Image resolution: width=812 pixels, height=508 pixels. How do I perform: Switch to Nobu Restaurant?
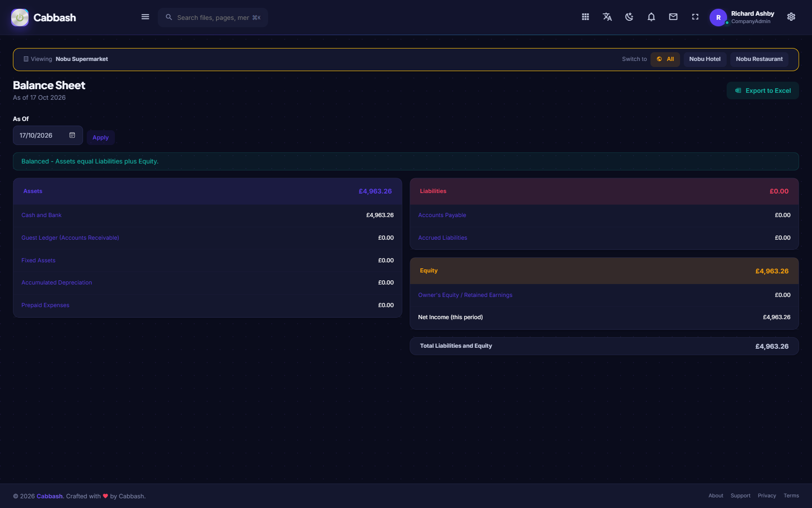click(759, 59)
